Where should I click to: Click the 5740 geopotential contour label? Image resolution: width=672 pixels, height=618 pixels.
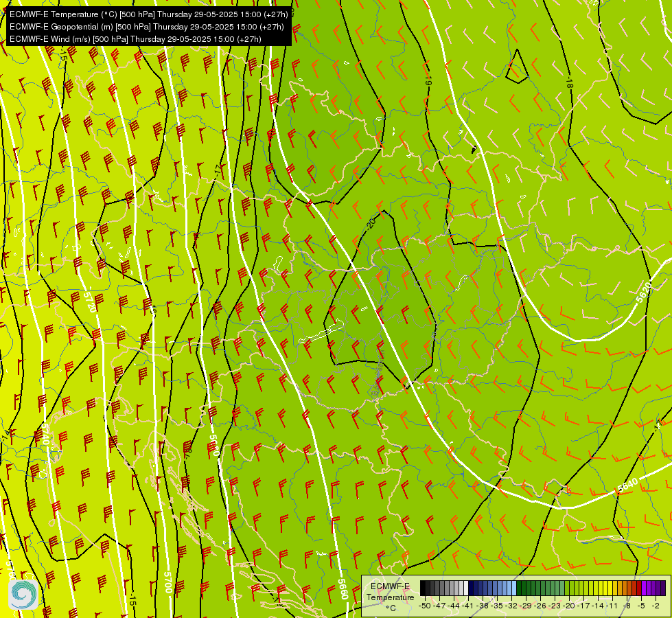(x=45, y=434)
